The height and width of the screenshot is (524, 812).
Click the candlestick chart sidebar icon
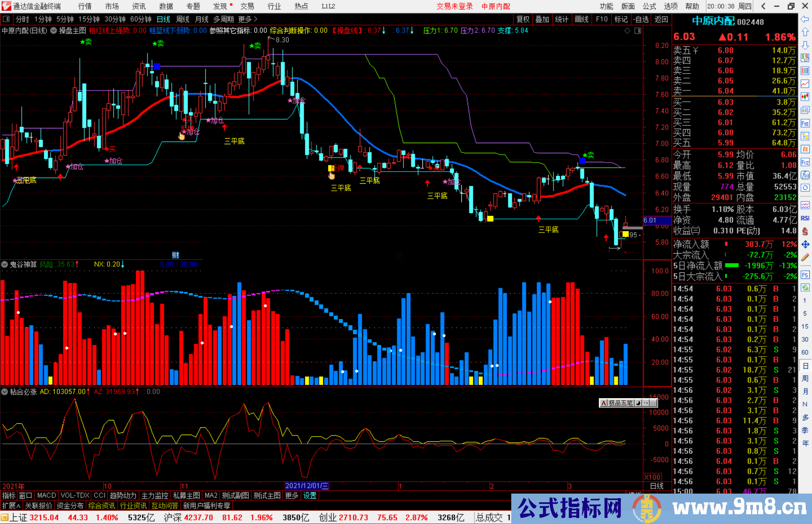pyautogui.click(x=805, y=97)
